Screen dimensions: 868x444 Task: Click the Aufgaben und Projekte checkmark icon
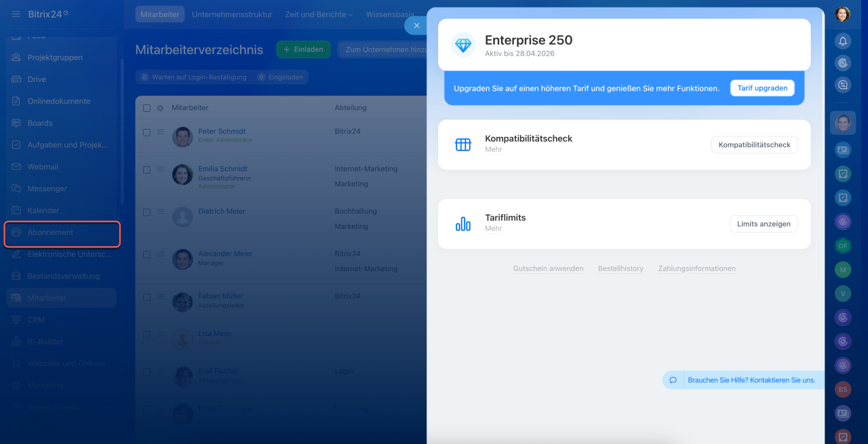tap(16, 144)
